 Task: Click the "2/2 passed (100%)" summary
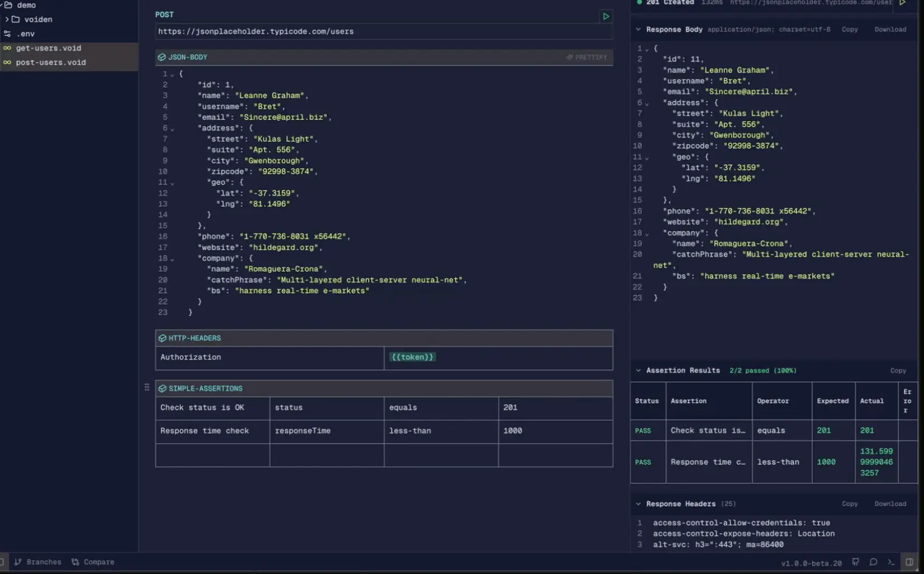click(763, 371)
